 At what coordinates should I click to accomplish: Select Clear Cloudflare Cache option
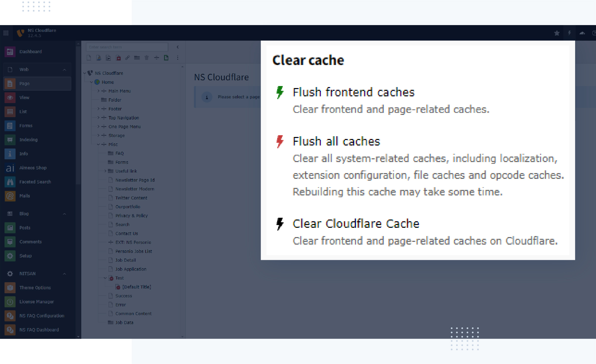[x=356, y=224]
